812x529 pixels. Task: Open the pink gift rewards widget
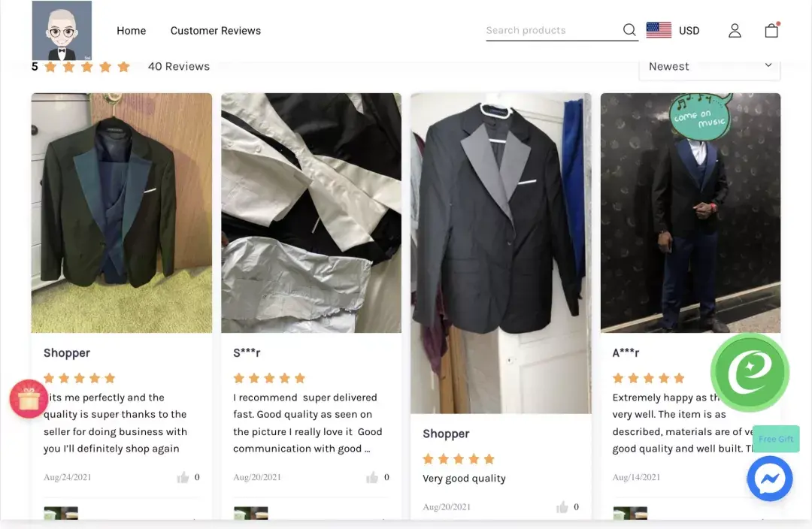[x=28, y=399]
